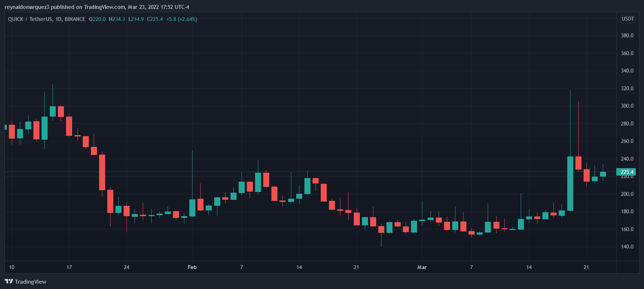Click the 280.0 price axis label
This screenshot has width=644, height=289.
point(627,124)
